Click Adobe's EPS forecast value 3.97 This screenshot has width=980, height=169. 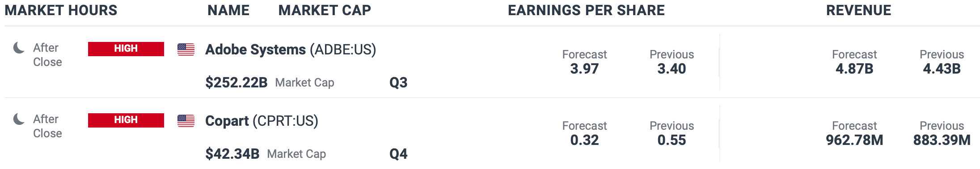pyautogui.click(x=584, y=69)
